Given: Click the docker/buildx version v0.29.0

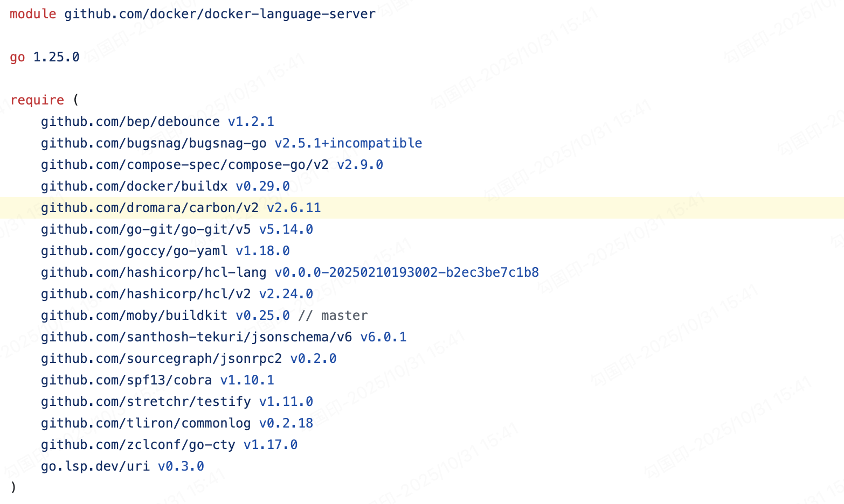Looking at the screenshot, I should tap(262, 186).
